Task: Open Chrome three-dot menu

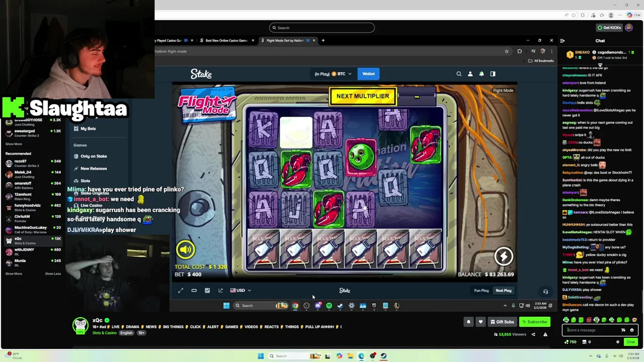Action: 552,51
